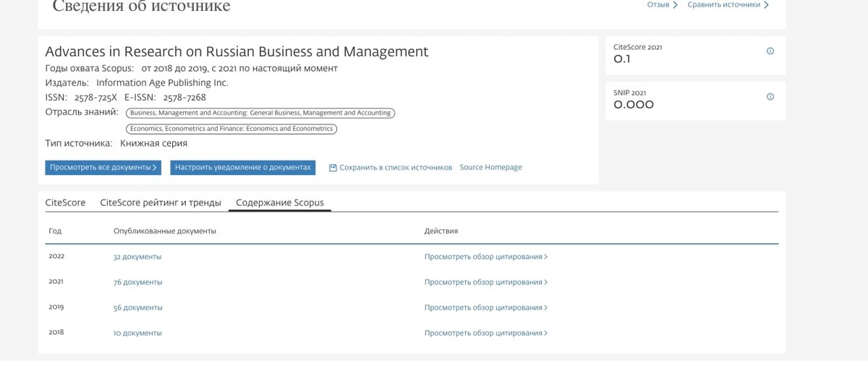Select the 'Содержание Scopus' tab

coord(280,202)
